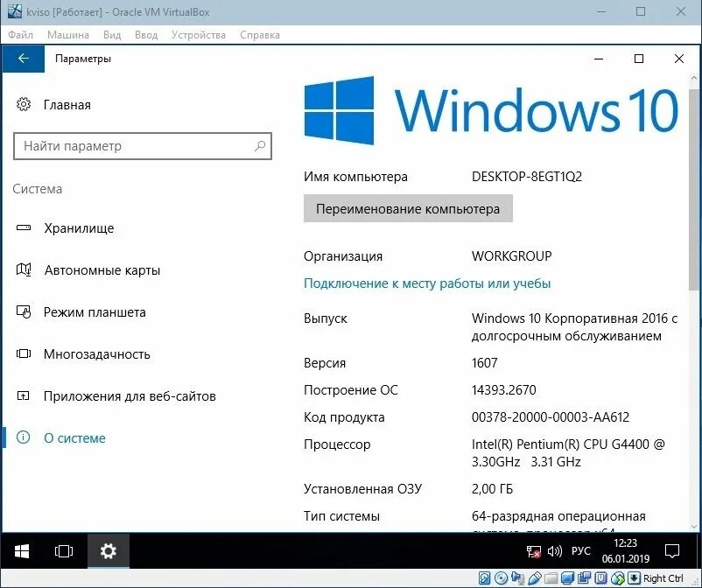Click the scrollbar down arrow
Screen dimensions: 702x588
(693, 526)
